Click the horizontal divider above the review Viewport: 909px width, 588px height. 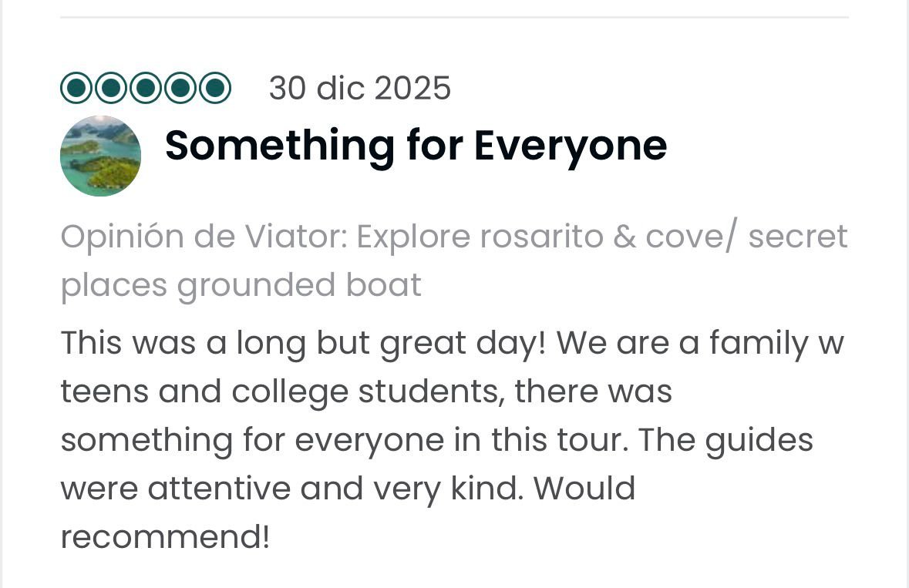454,17
